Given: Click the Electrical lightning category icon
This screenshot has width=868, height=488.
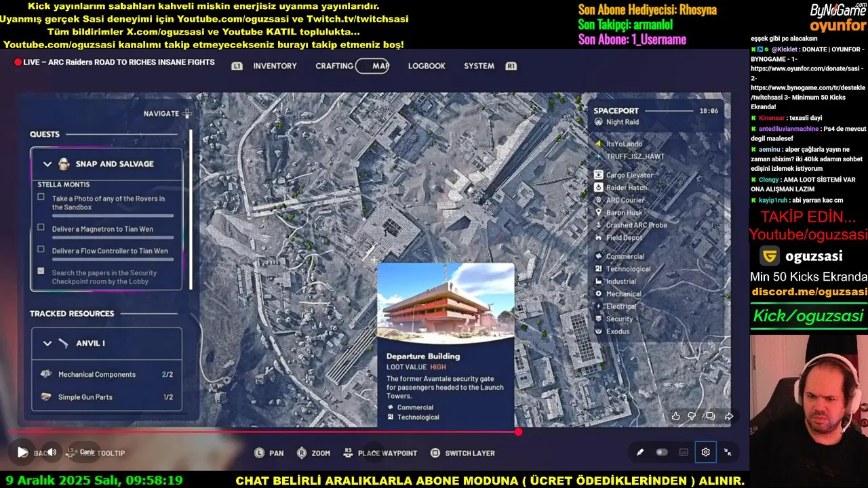Looking at the screenshot, I should [x=599, y=306].
